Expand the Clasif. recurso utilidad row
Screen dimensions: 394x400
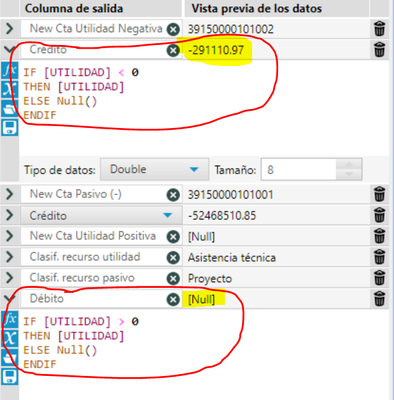point(10,257)
